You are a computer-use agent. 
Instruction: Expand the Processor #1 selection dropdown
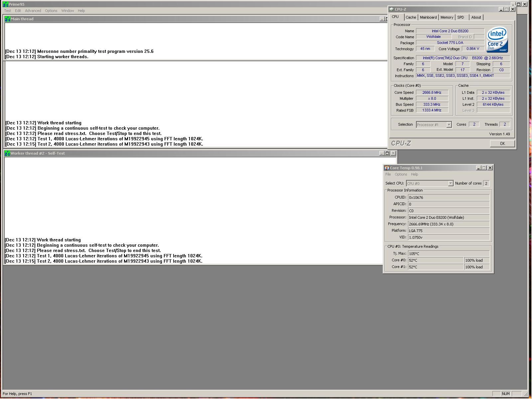449,125
